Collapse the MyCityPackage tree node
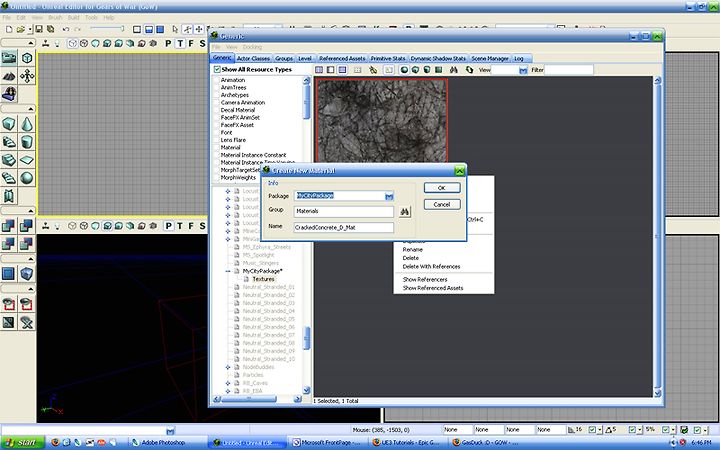The image size is (720, 450). coord(228,271)
